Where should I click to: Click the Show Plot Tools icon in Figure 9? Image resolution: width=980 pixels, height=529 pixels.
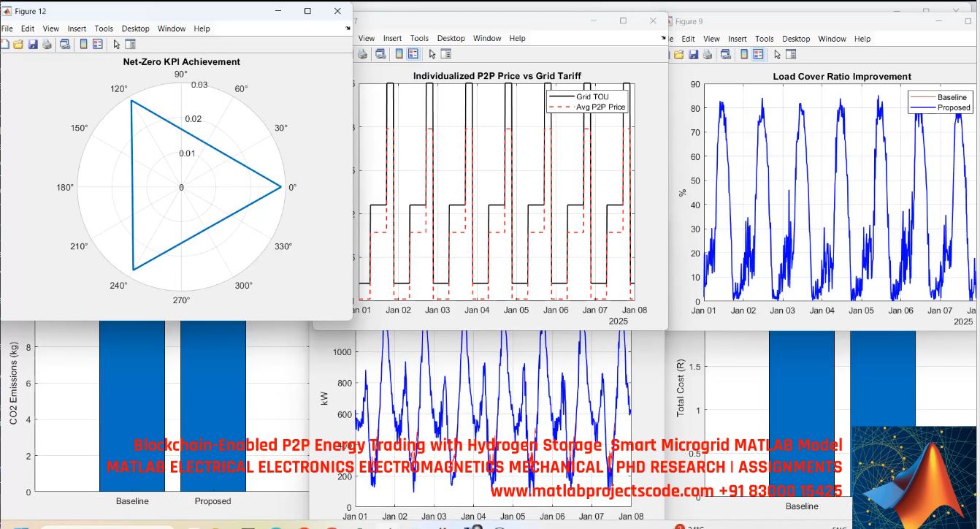tap(791, 54)
